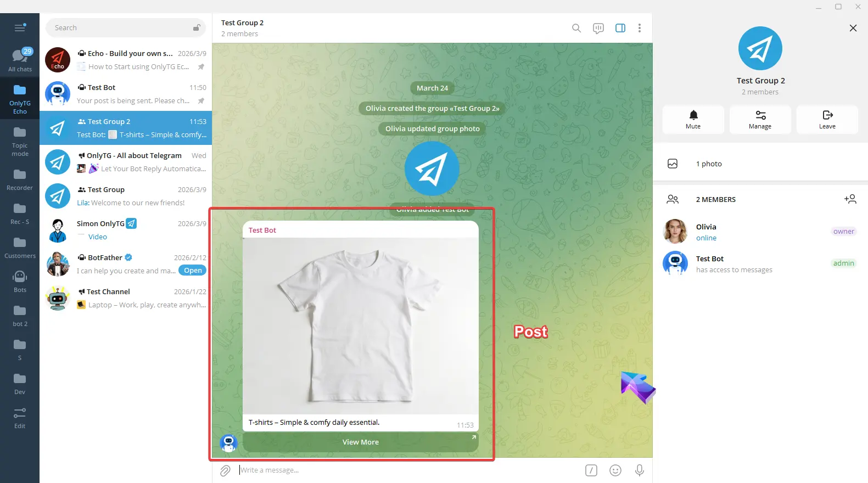Select the Customers folder tab

click(20, 248)
